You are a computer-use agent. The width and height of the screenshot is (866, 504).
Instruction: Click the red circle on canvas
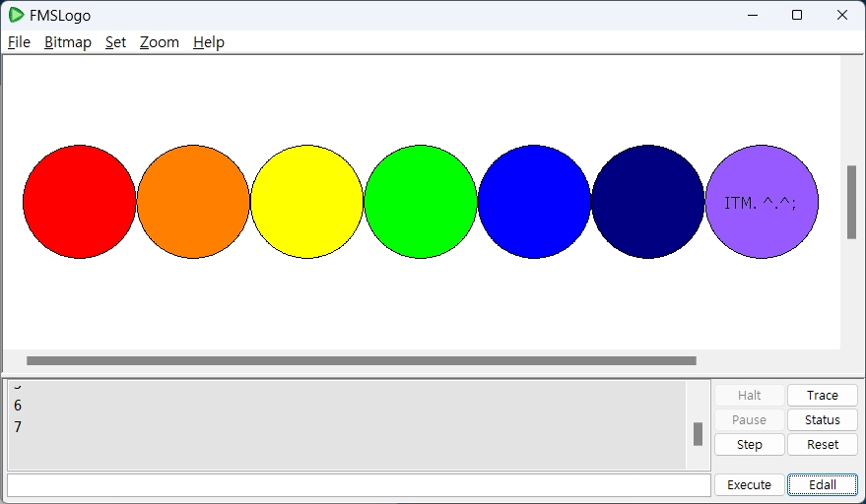point(80,202)
